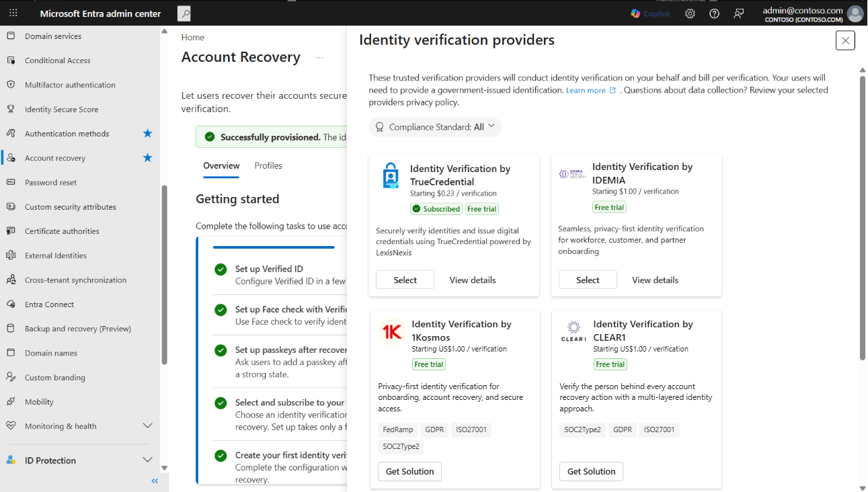Open the Account Recovery ellipsis menu
The height and width of the screenshot is (492, 868).
[x=320, y=58]
